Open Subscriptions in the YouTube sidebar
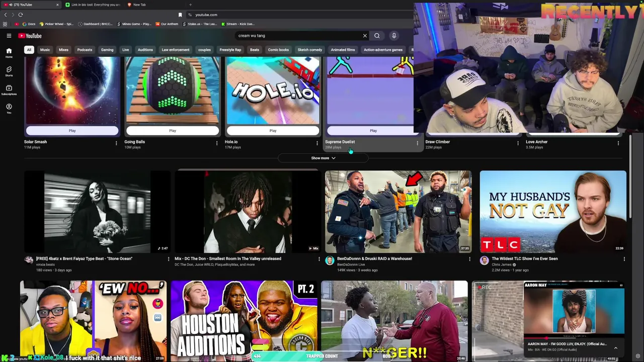The width and height of the screenshot is (644, 362). [x=9, y=90]
